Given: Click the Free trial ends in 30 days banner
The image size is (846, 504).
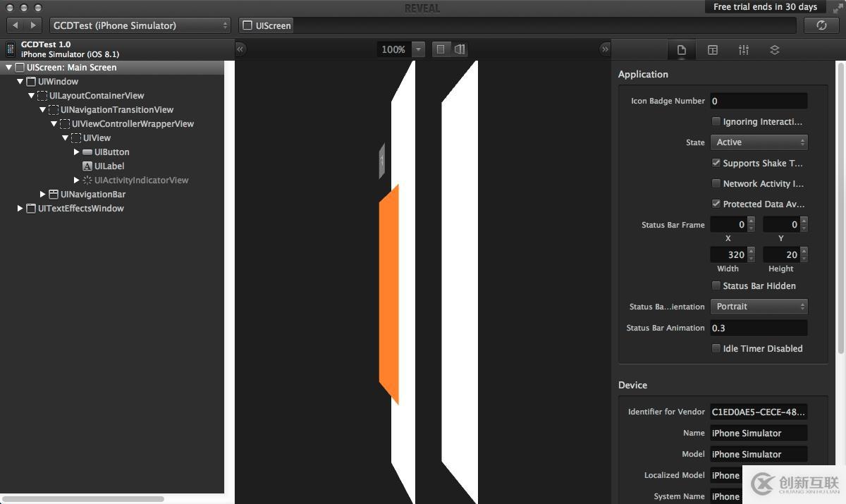Looking at the screenshot, I should pos(765,7).
